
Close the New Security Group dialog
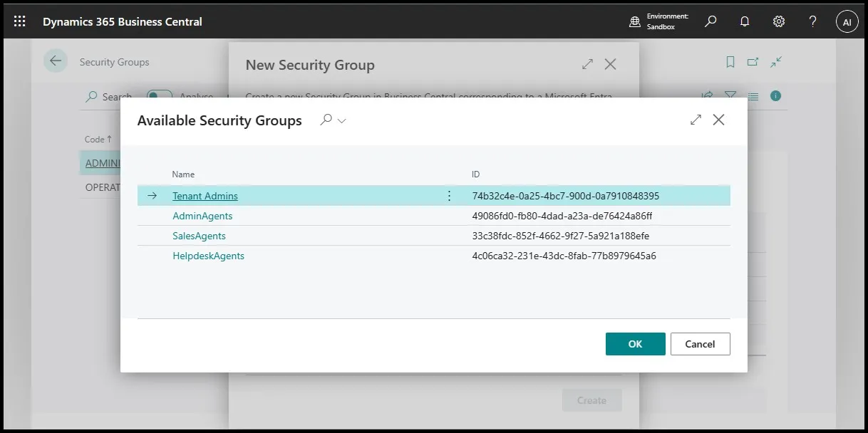coord(611,64)
